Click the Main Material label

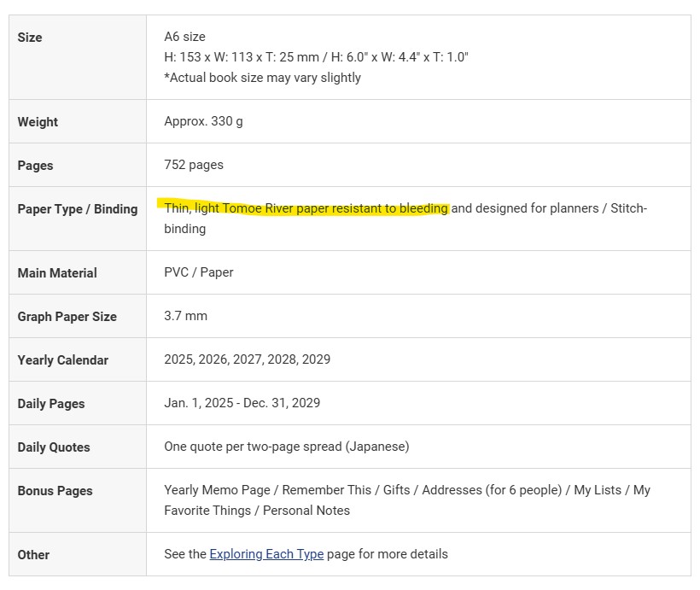(x=57, y=273)
